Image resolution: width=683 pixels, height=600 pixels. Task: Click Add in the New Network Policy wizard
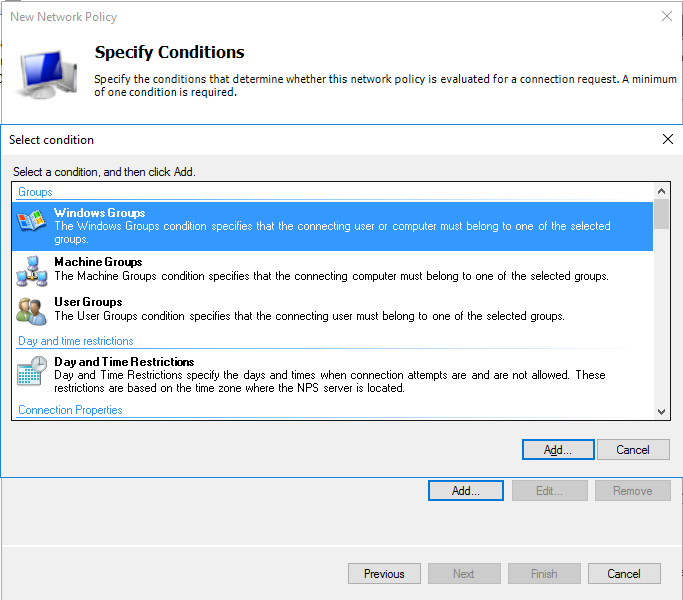[466, 491]
